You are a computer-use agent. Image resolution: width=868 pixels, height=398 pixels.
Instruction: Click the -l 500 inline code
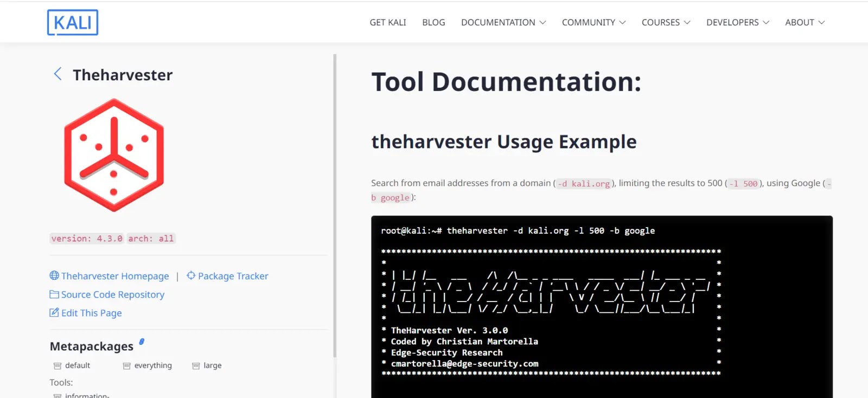point(743,184)
